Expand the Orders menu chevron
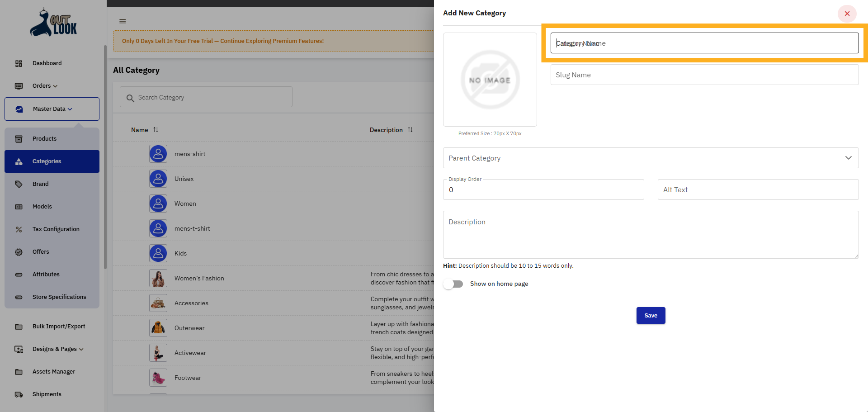The width and height of the screenshot is (868, 412). 55,86
